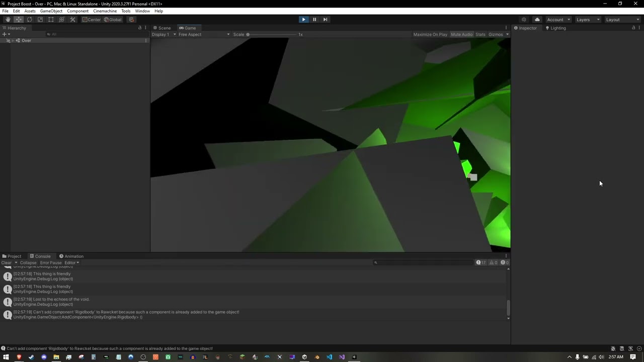
Task: Open the Gizmos dropdown arrow
Action: (x=507, y=34)
